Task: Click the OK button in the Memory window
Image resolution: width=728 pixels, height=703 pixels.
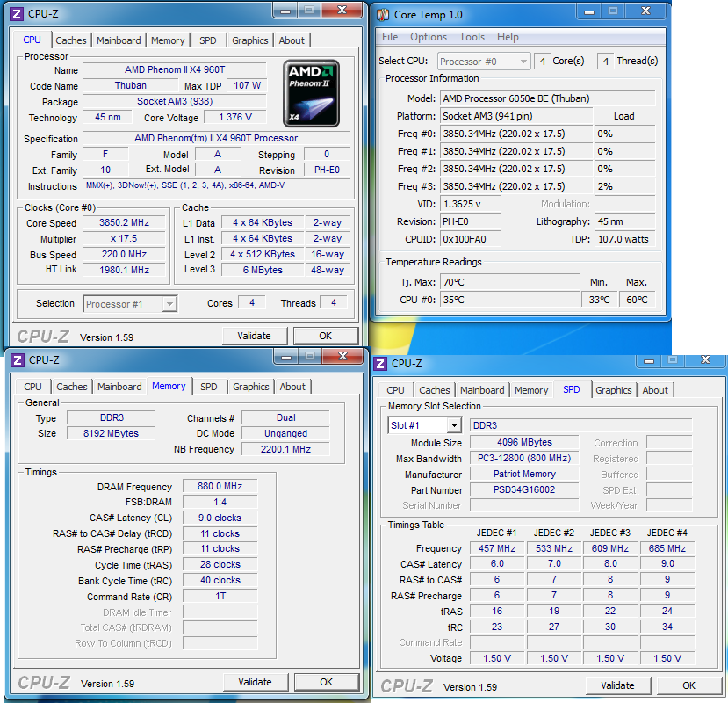Action: pos(325,682)
